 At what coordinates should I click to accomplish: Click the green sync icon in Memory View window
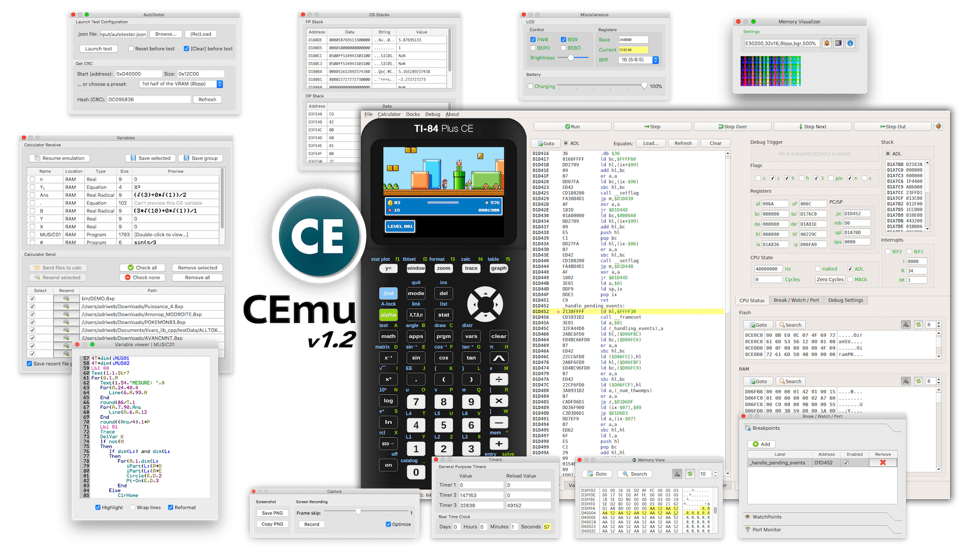point(690,474)
